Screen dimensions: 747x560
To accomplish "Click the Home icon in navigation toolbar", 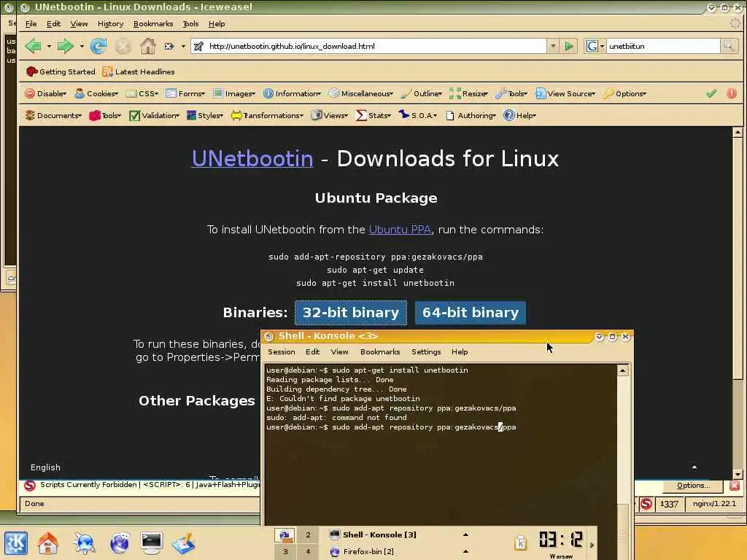I will pos(147,46).
